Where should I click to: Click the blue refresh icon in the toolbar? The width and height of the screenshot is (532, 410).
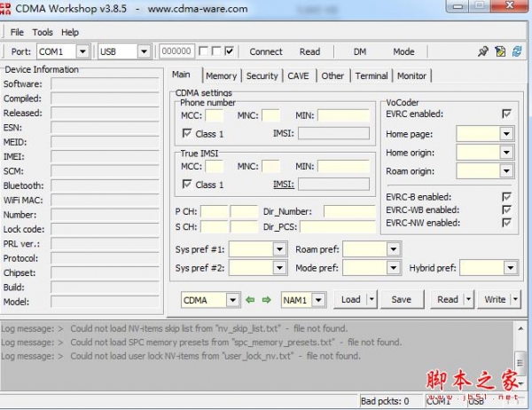point(517,51)
